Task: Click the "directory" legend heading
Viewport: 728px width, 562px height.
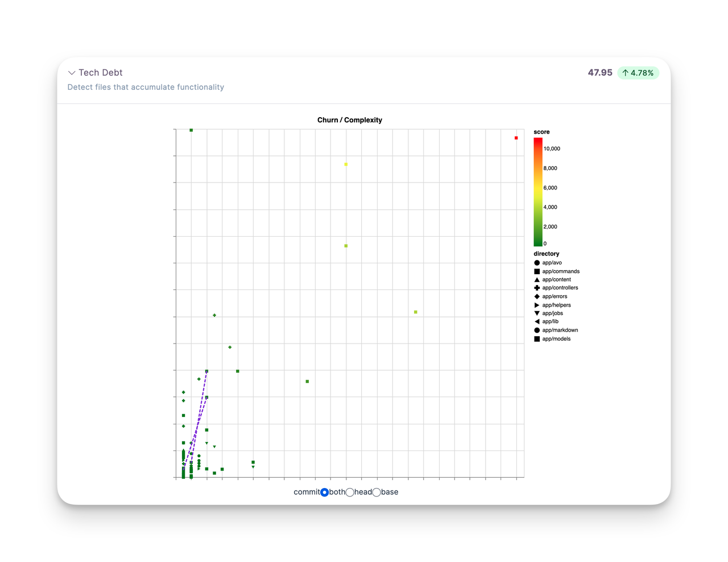Action: tap(547, 254)
